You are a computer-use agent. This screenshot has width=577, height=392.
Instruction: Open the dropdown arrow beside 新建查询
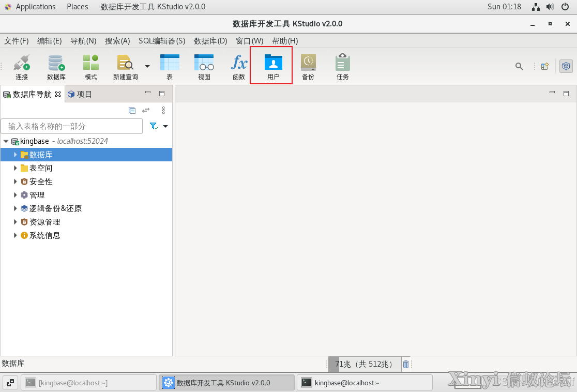(x=147, y=66)
